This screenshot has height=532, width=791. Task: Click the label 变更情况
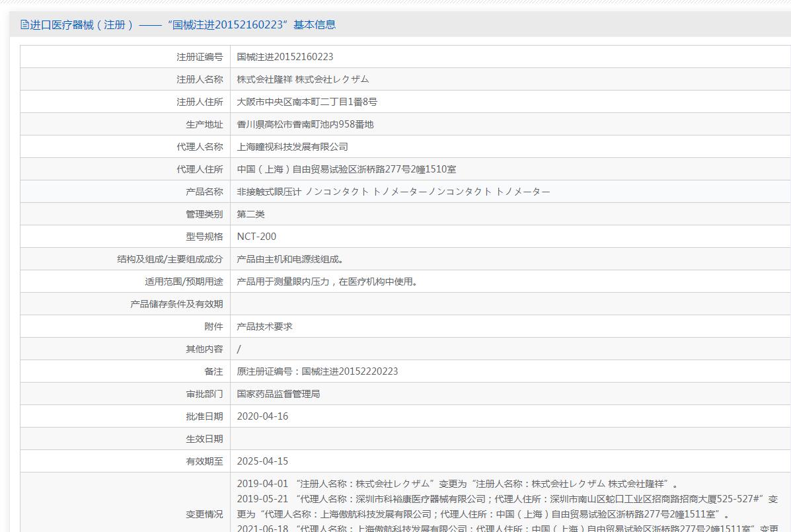point(204,514)
